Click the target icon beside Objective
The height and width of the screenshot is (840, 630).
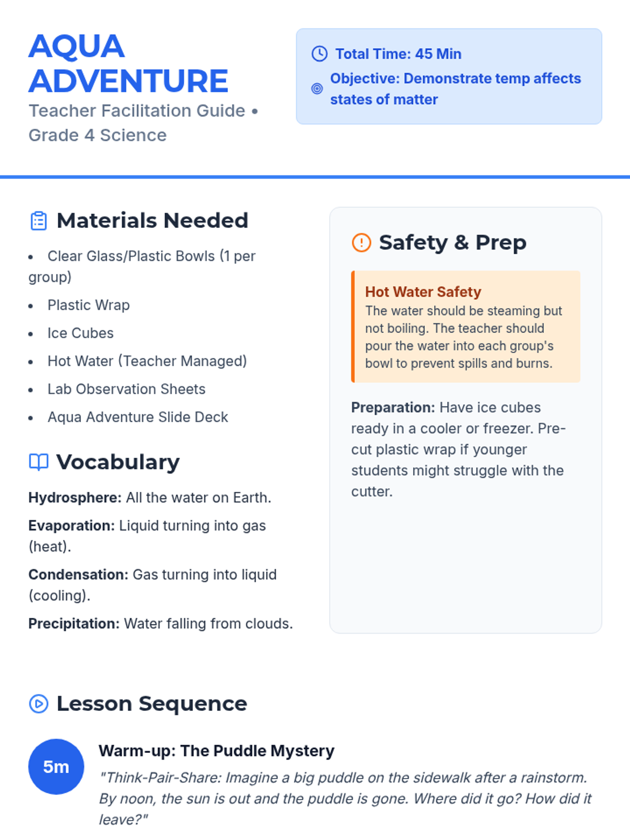pyautogui.click(x=317, y=89)
